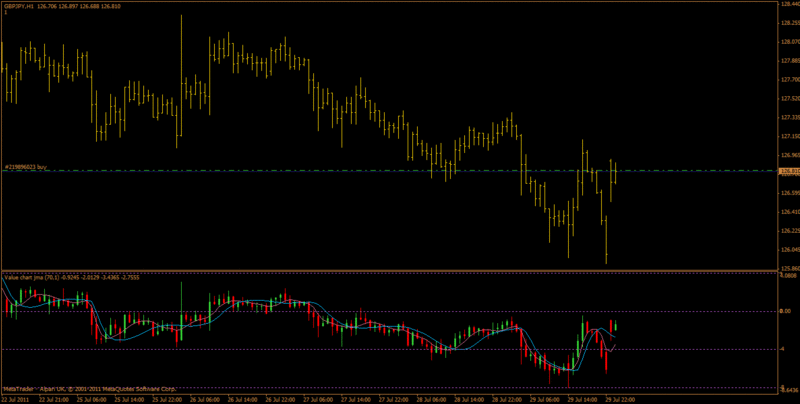Screen dimensions: 800x404
Task: Click the MetaTrader copyright text
Action: click(x=89, y=389)
